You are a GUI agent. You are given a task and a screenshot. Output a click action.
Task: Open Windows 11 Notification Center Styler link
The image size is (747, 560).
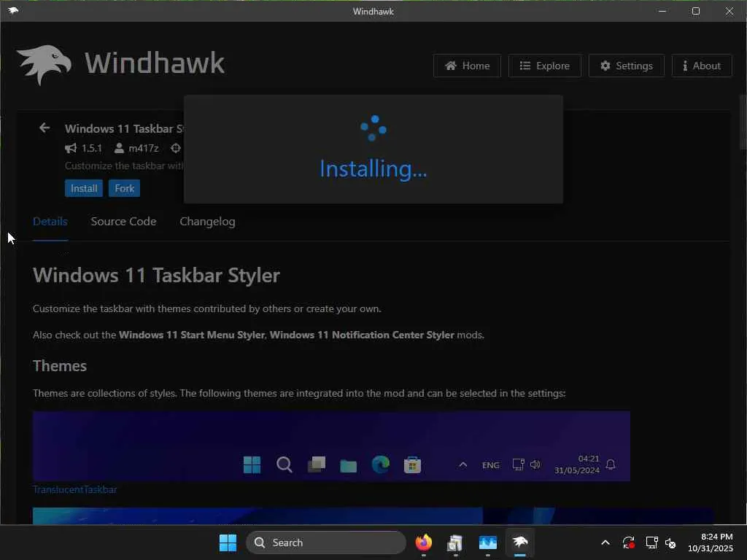tap(362, 335)
